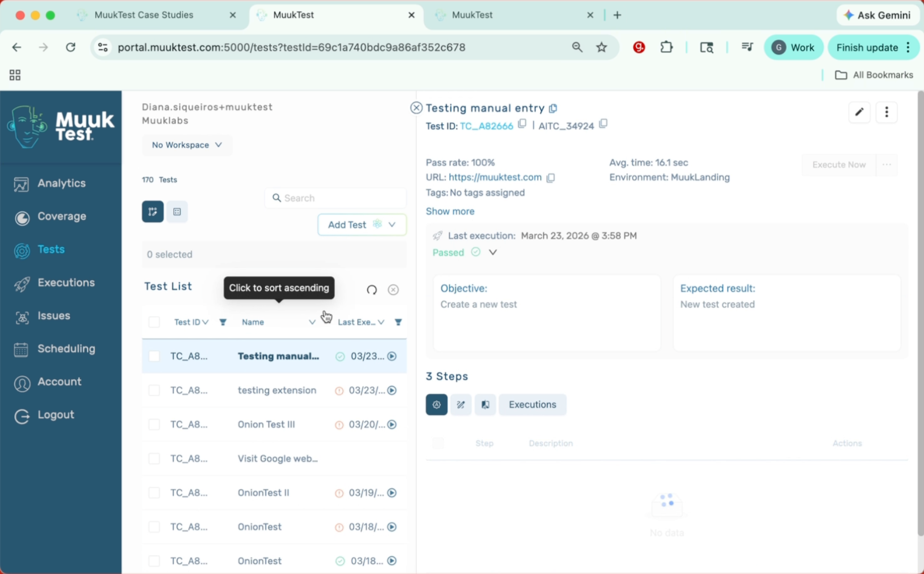Open the test's three-dot options menu

886,112
